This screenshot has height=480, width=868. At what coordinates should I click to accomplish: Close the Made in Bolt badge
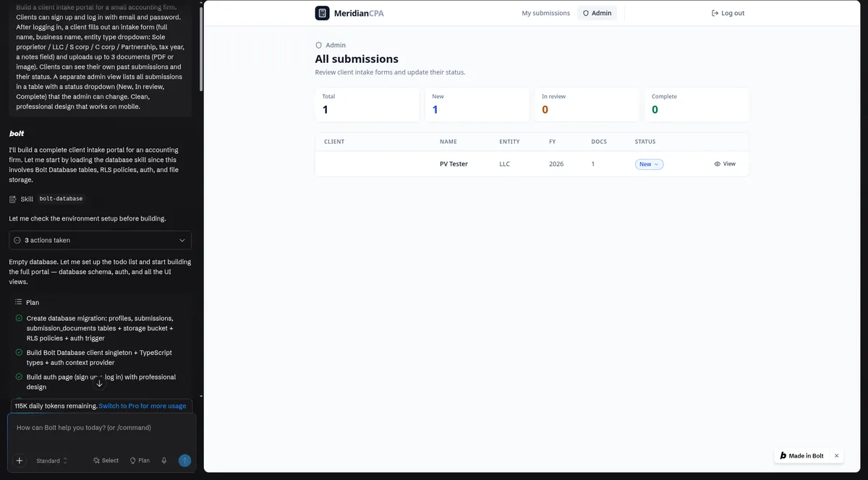[836, 456]
